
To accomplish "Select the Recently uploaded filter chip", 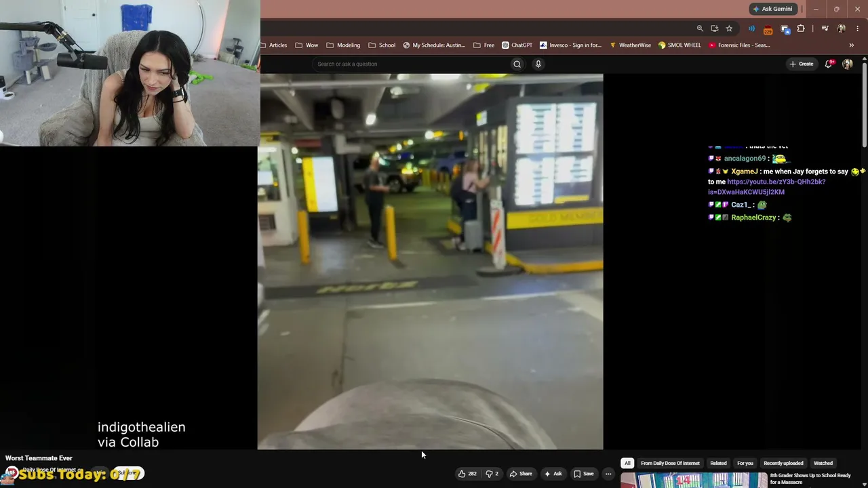I will [783, 464].
